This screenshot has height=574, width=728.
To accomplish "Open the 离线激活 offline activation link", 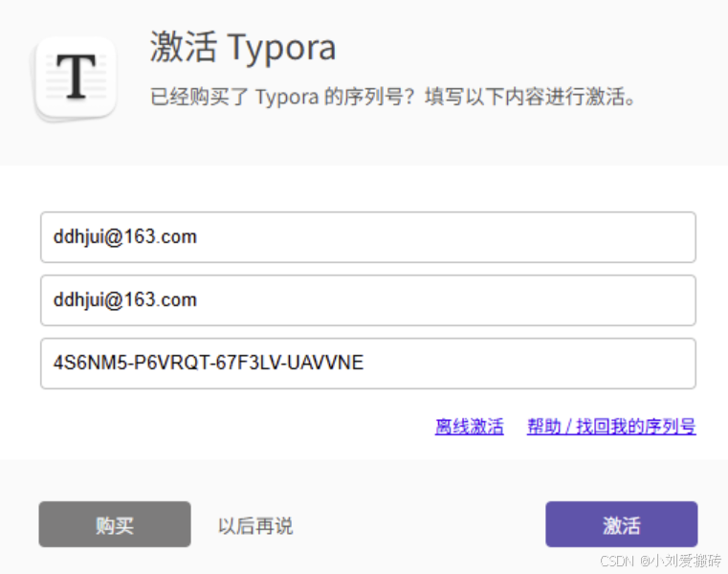I will (470, 427).
